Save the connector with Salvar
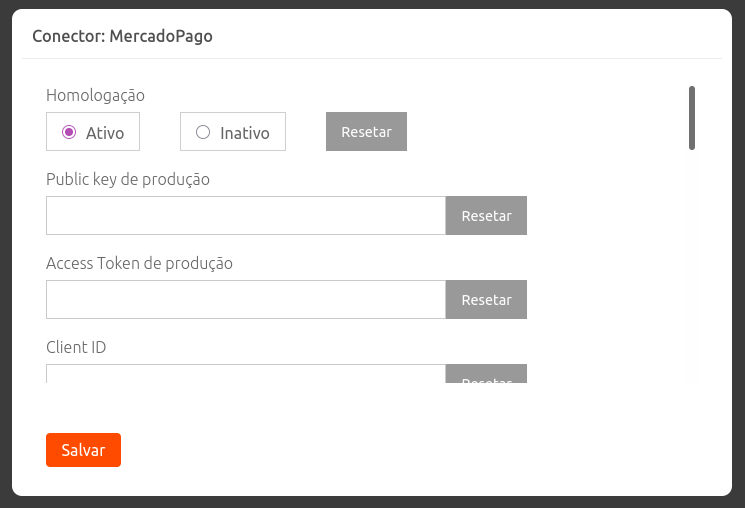 click(83, 450)
